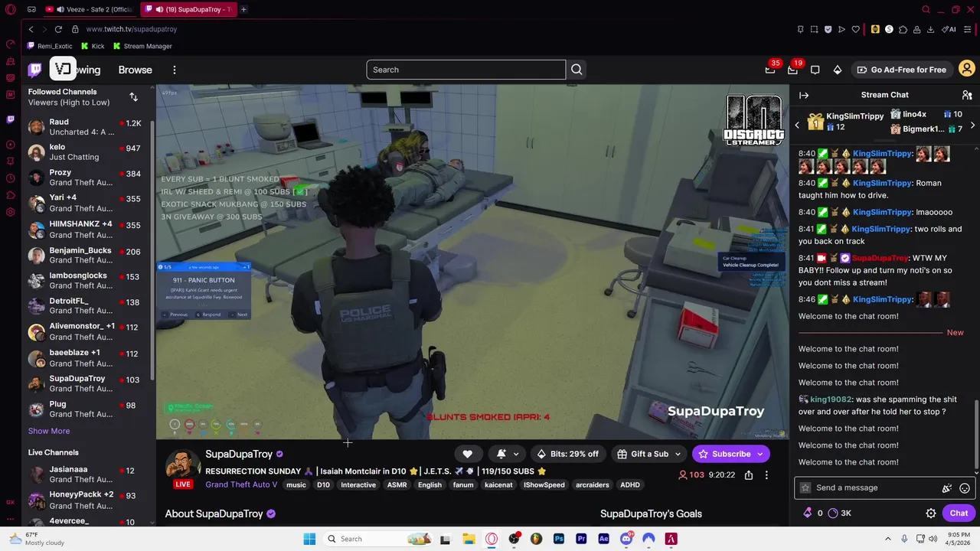Expand the Gift a Sub dropdown
Screen dimensions: 980x551
point(677,454)
